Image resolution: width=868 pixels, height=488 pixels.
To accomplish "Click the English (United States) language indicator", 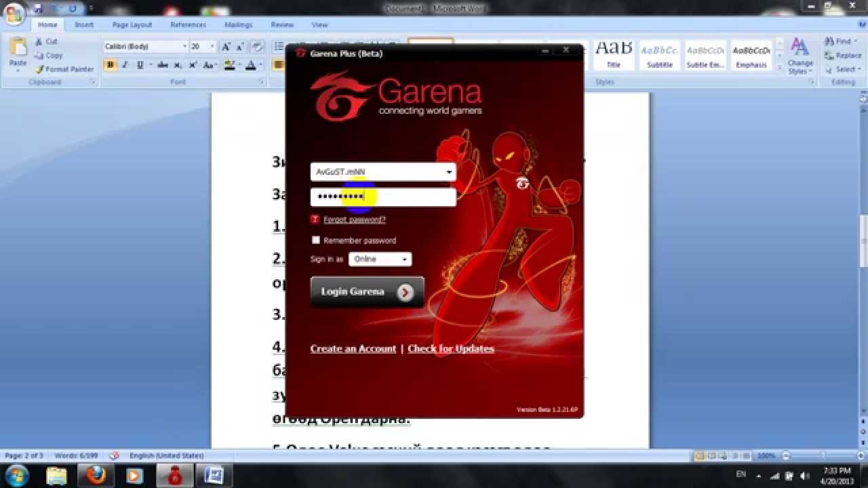I will pyautogui.click(x=166, y=455).
